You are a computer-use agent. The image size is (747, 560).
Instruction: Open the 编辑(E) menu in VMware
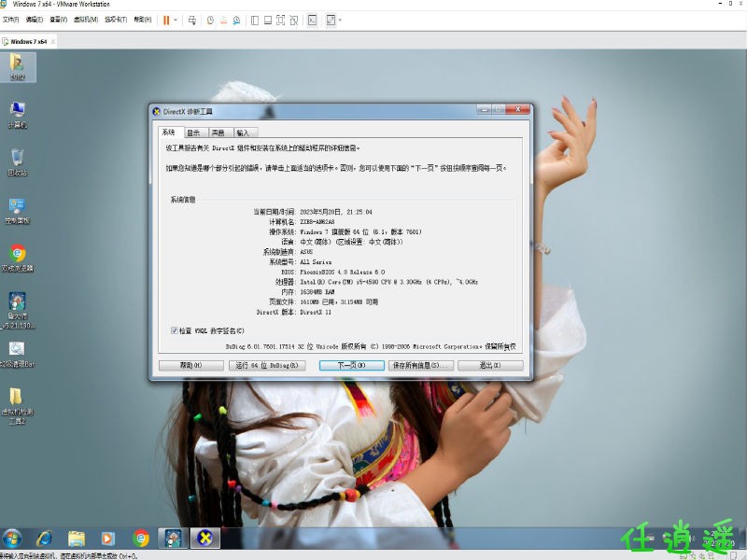35,20
